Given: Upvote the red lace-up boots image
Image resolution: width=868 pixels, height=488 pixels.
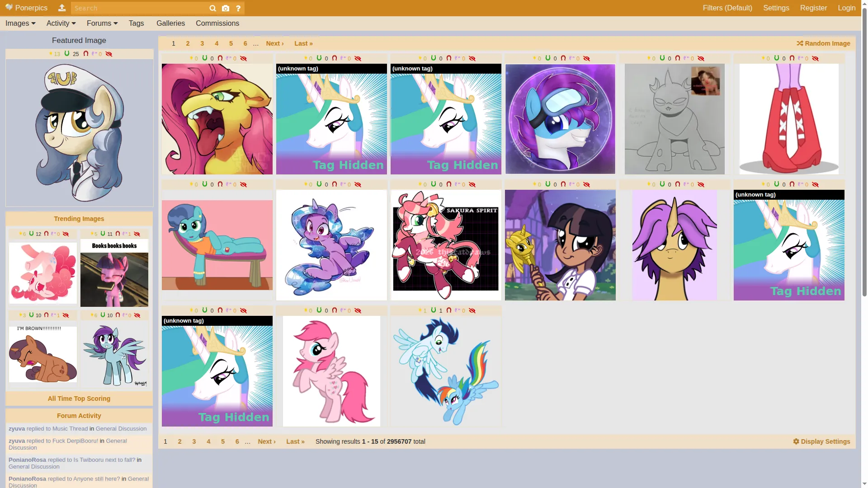Looking at the screenshot, I should pyautogui.click(x=777, y=58).
